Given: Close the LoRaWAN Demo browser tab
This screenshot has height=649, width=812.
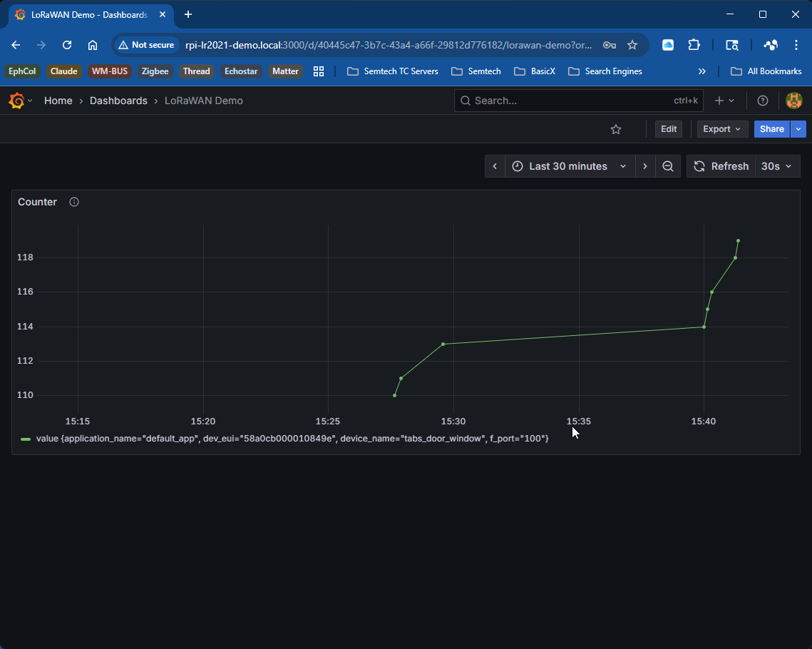Looking at the screenshot, I should (x=163, y=14).
